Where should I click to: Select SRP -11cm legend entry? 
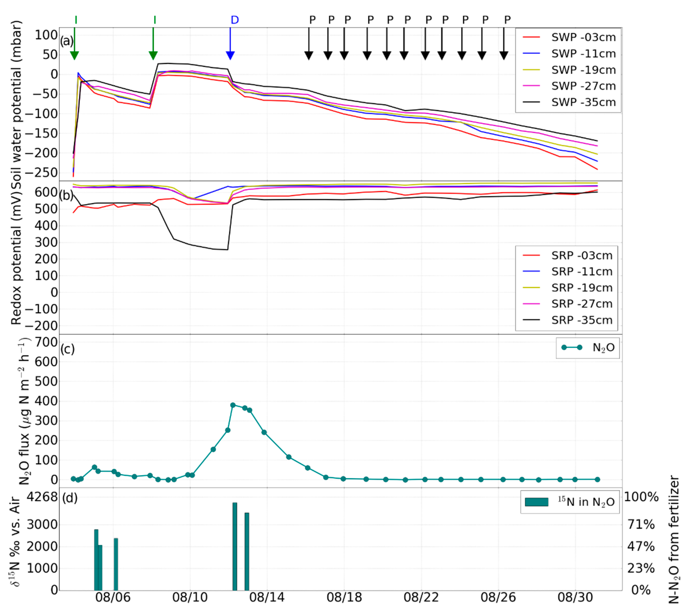point(582,271)
